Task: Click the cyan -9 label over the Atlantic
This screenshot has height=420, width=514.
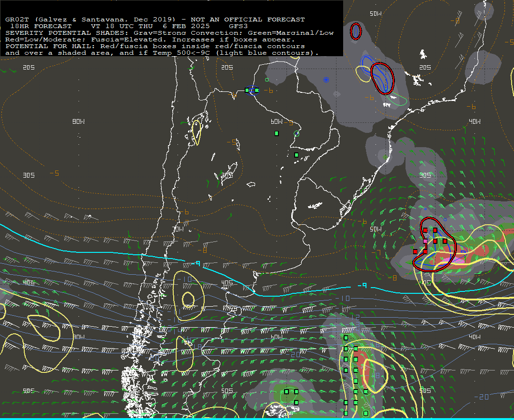Action: pyautogui.click(x=362, y=286)
